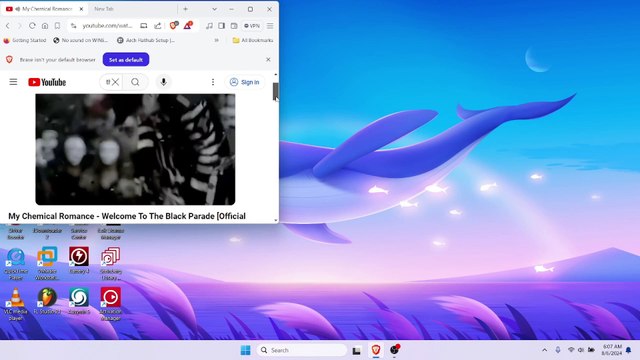
Task: Select the red lightning bolt desktop shortcut
Action: click(x=79, y=260)
